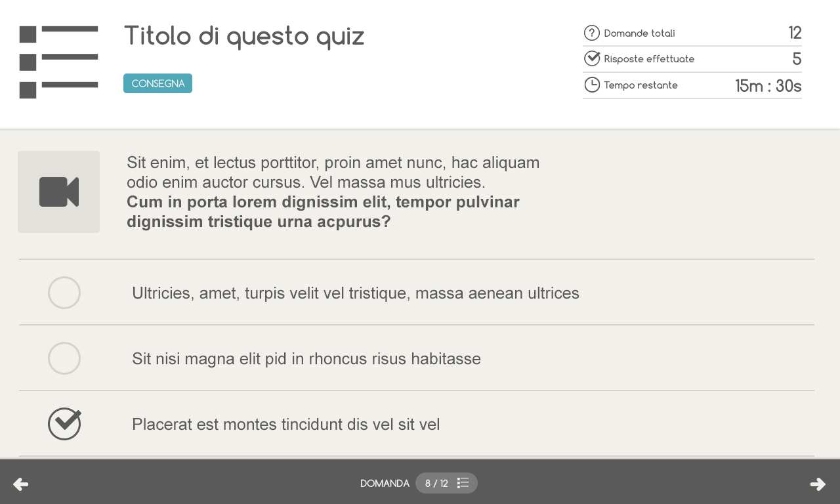The height and width of the screenshot is (504, 840).
Task: Select the radio for 'Ultricies, amet, turpis' answer
Action: point(64,293)
